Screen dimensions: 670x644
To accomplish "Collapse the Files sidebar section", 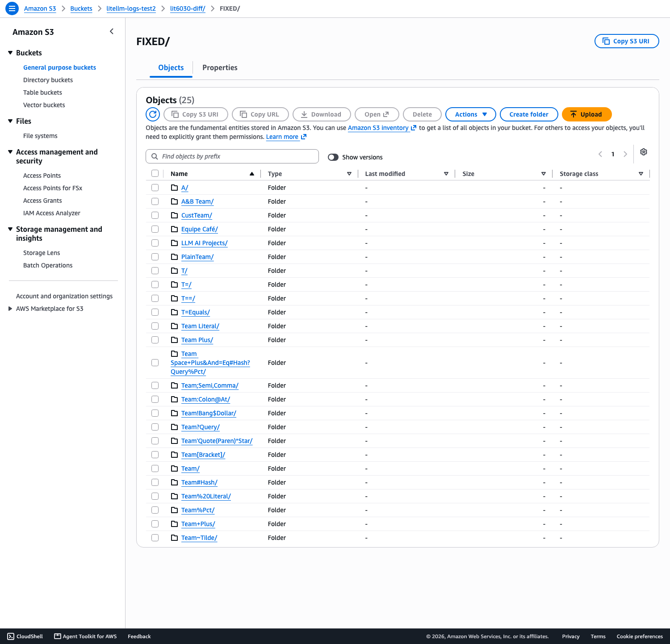I will [x=10, y=121].
